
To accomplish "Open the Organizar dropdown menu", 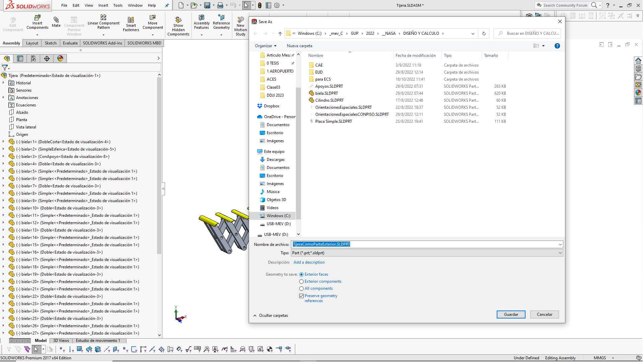I will pyautogui.click(x=266, y=46).
